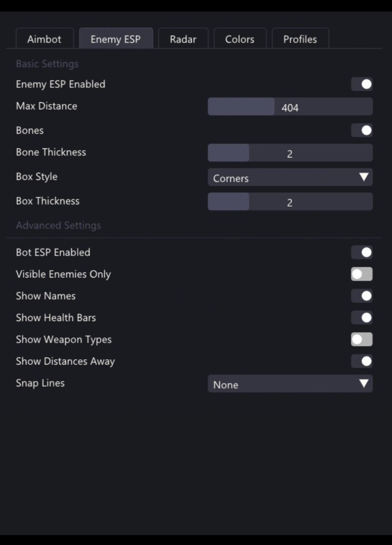Enable Show Weapon Types
The width and height of the screenshot is (392, 545).
(x=362, y=340)
